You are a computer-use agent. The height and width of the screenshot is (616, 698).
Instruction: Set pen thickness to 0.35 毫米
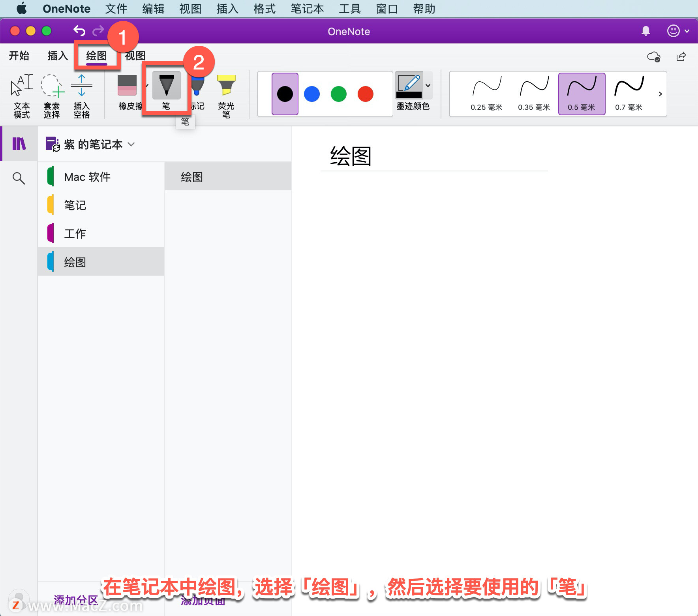click(534, 94)
